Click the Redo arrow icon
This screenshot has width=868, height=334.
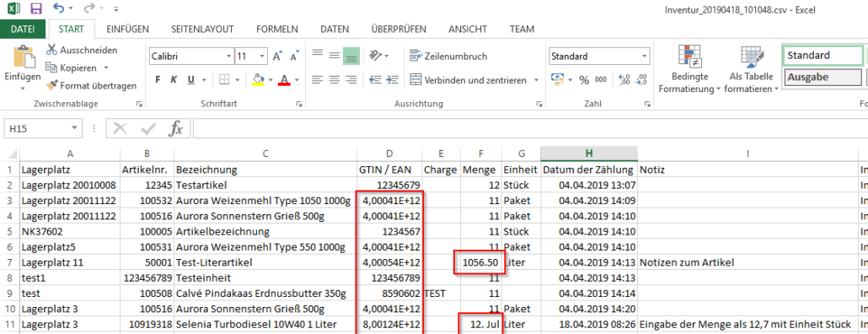pyautogui.click(x=89, y=8)
